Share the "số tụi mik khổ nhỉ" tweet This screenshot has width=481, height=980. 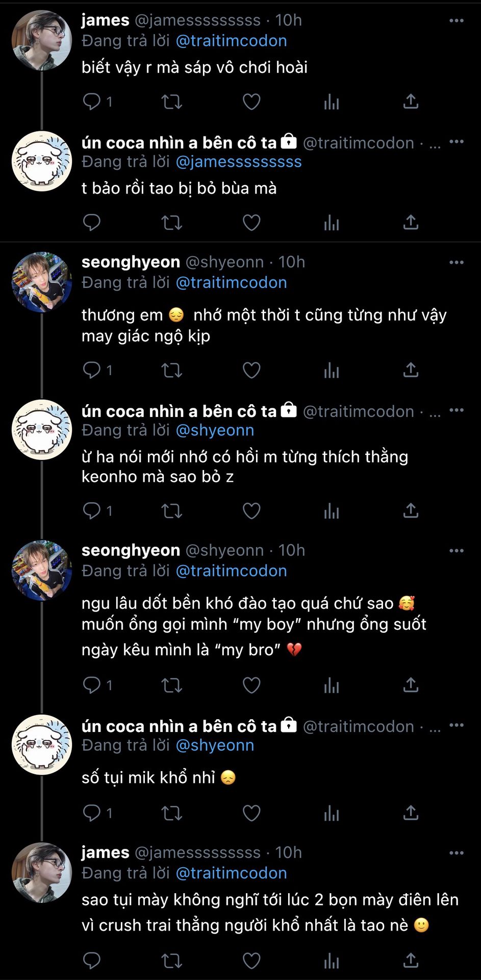coord(411,813)
